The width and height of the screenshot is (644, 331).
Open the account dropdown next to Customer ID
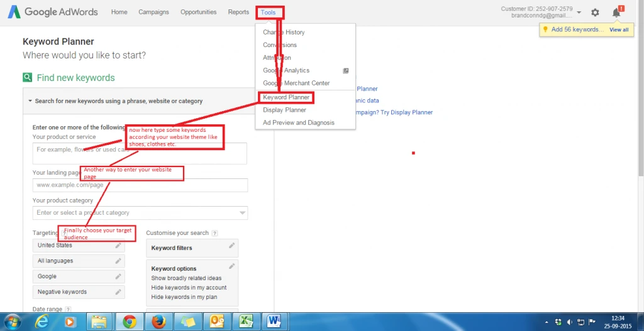point(579,13)
